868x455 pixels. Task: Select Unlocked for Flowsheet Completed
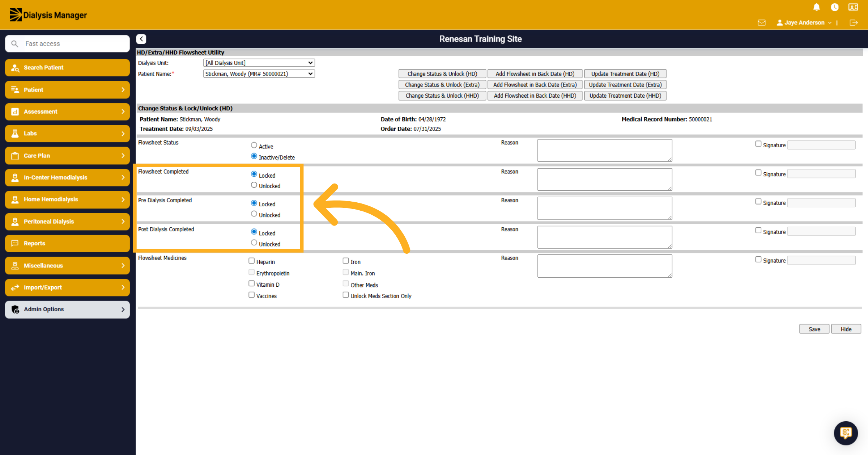click(254, 185)
